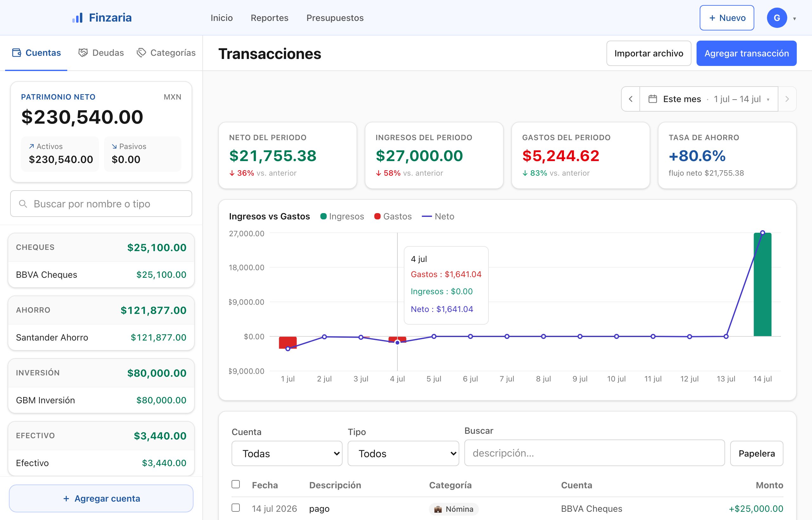This screenshot has height=520, width=812.
Task: Switch to the Deudas tab
Action: pos(101,53)
